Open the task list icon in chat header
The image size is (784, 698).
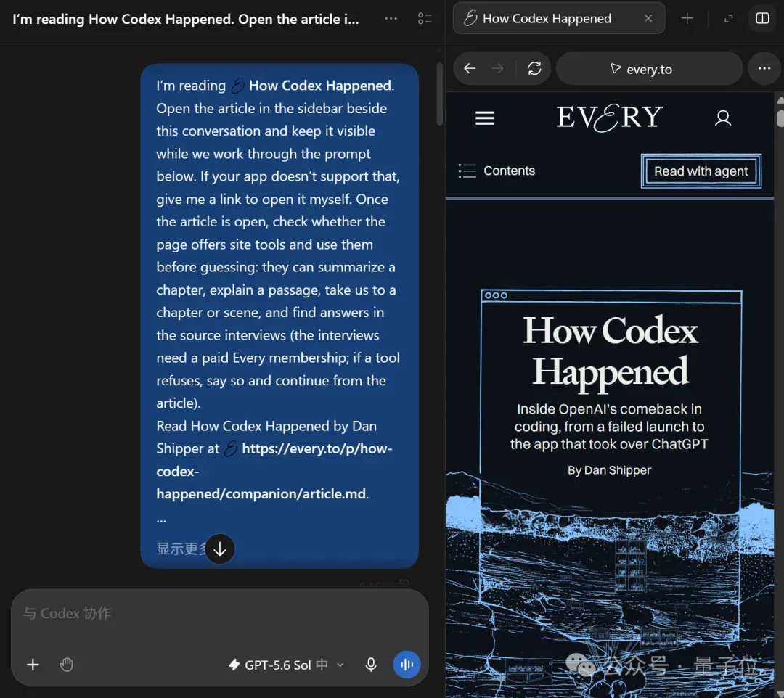click(x=425, y=19)
